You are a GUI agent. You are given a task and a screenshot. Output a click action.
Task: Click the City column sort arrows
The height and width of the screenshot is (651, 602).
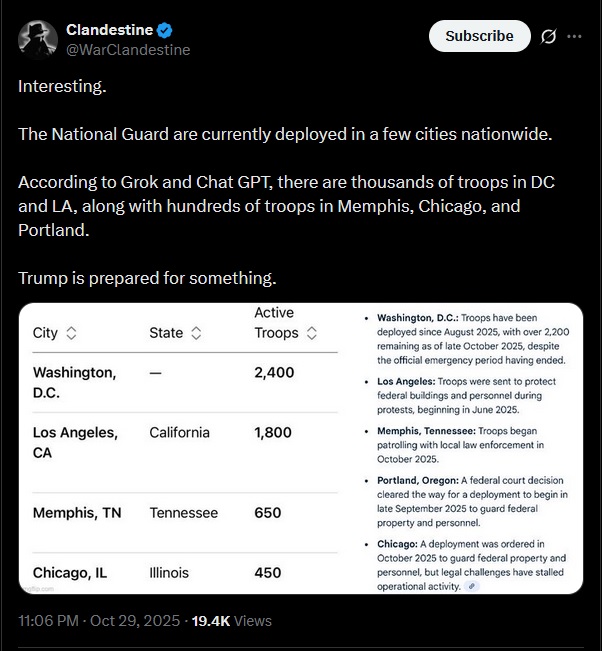[71, 333]
